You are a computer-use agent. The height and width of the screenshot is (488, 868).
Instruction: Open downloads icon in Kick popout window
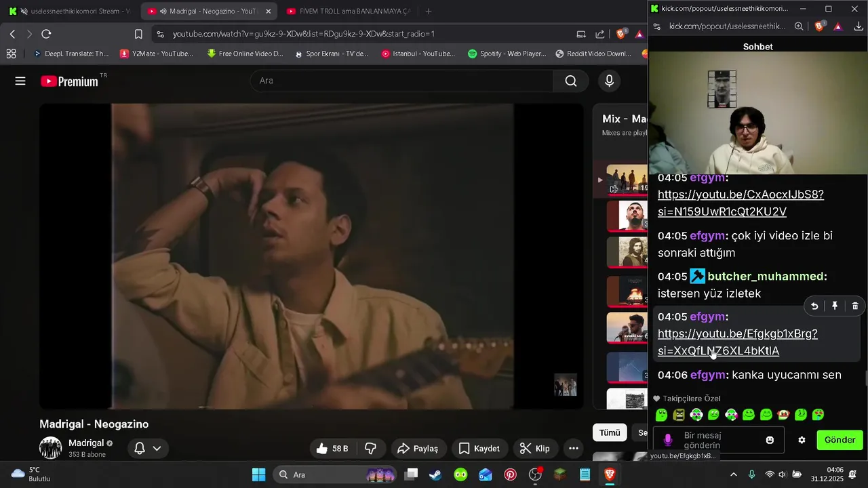858,26
